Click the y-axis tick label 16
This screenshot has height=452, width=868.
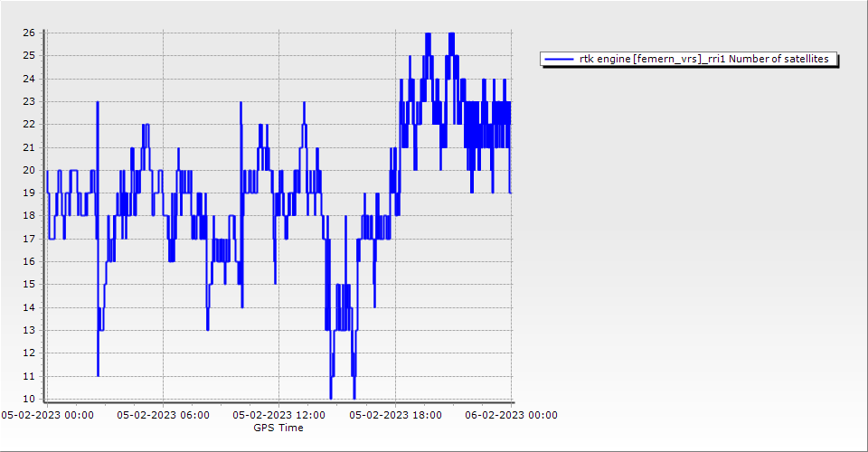[29, 262]
